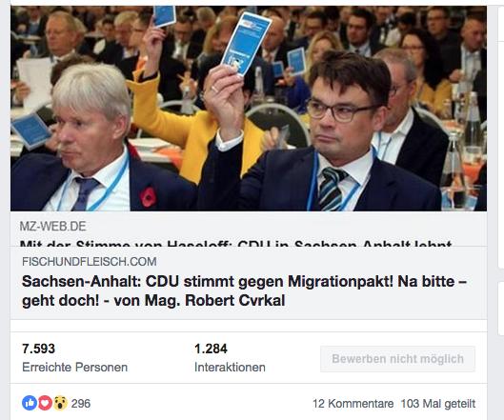Open the 296 reactions count list

coord(81,404)
